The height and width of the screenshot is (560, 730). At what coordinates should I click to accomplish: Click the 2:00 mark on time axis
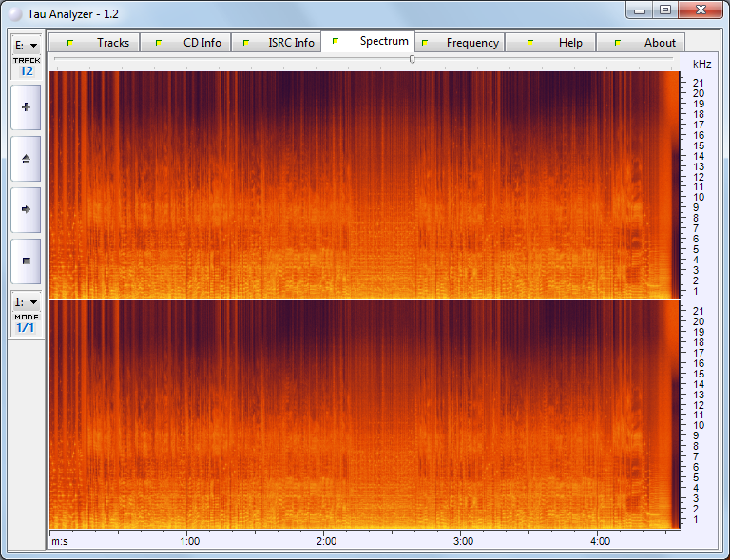(x=326, y=540)
